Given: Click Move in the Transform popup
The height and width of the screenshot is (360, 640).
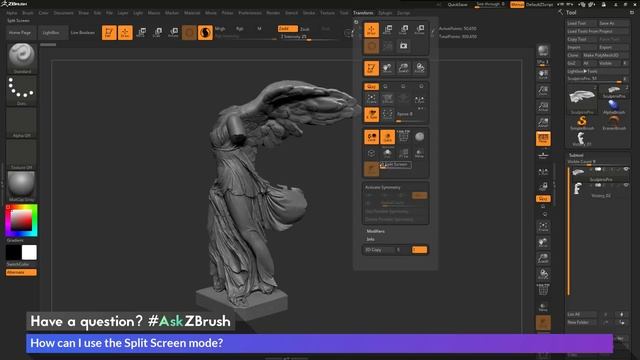Looking at the screenshot, I should tap(387, 30).
